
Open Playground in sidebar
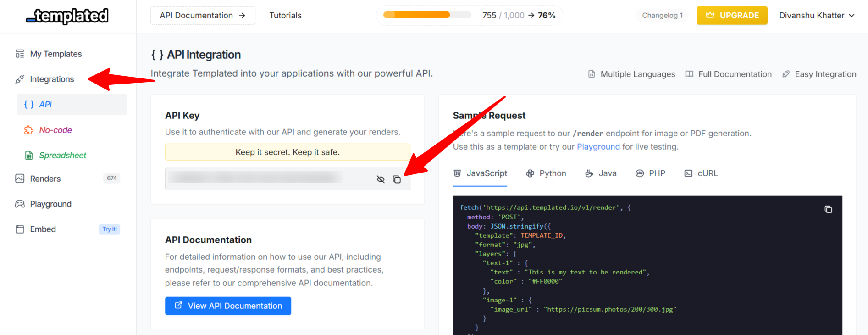point(51,204)
